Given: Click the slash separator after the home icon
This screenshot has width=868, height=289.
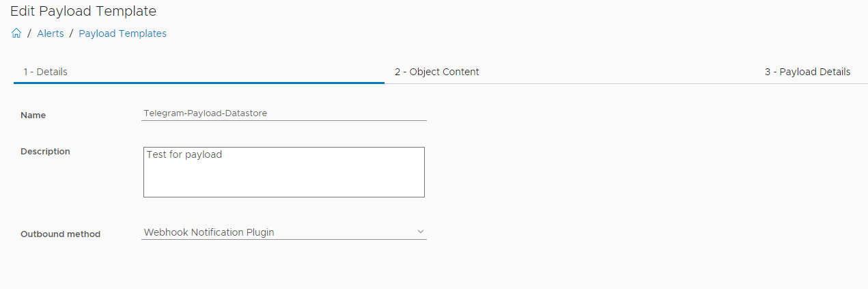Looking at the screenshot, I should point(29,33).
